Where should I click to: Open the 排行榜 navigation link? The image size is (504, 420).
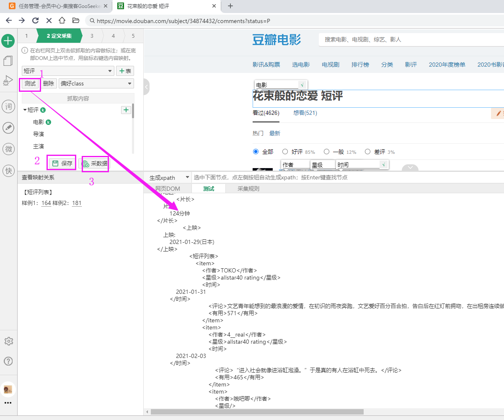click(x=360, y=65)
